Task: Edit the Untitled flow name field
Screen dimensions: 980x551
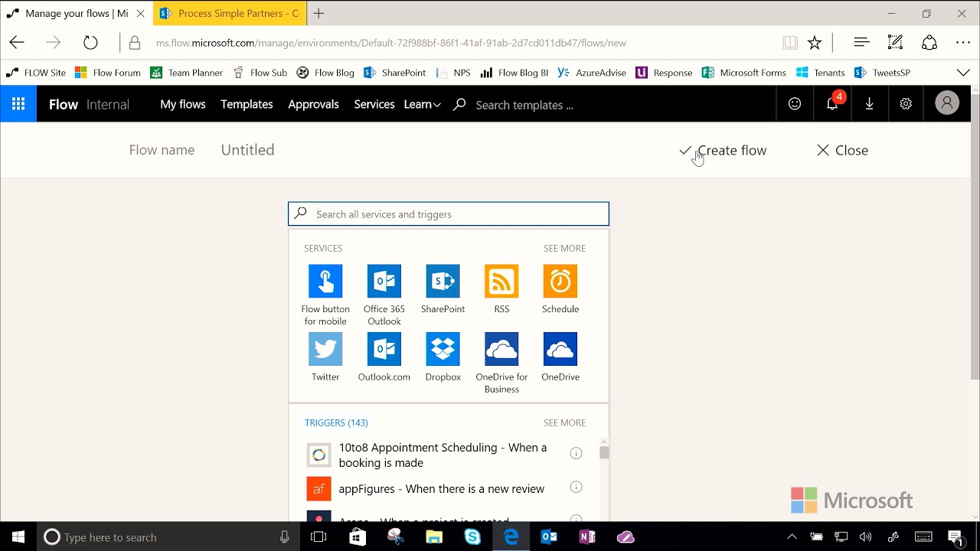Action: pyautogui.click(x=247, y=150)
